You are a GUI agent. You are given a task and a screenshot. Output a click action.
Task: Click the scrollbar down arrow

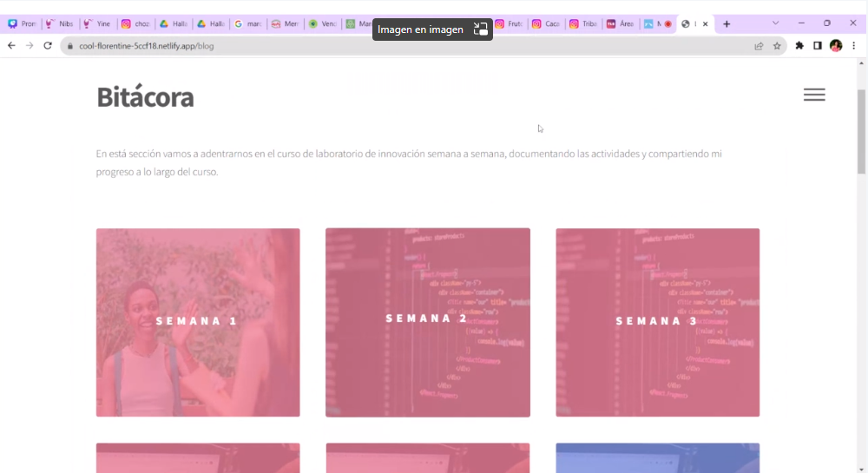click(861, 470)
